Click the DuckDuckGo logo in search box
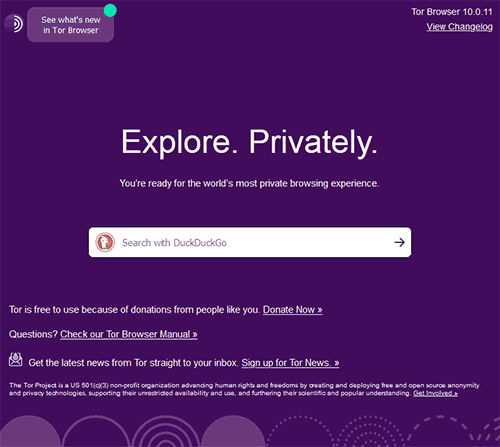Screen dimensions: 500x447 coord(105,242)
